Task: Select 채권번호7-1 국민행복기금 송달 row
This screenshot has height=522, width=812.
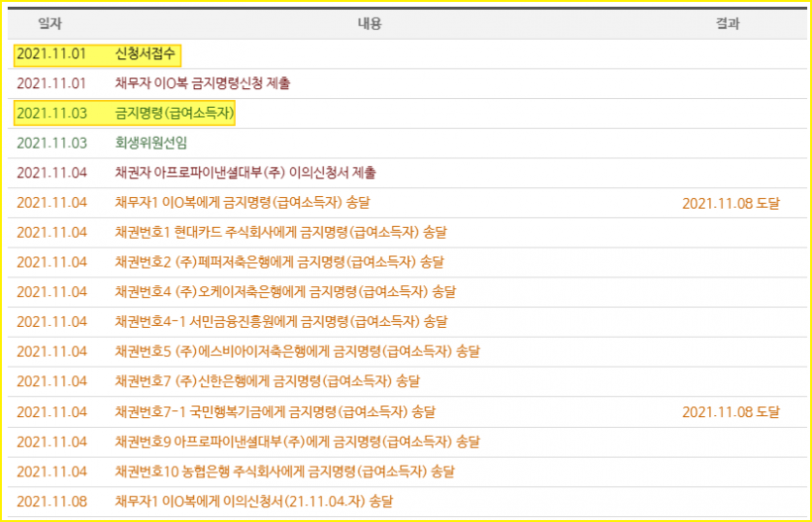Action: coord(406,412)
